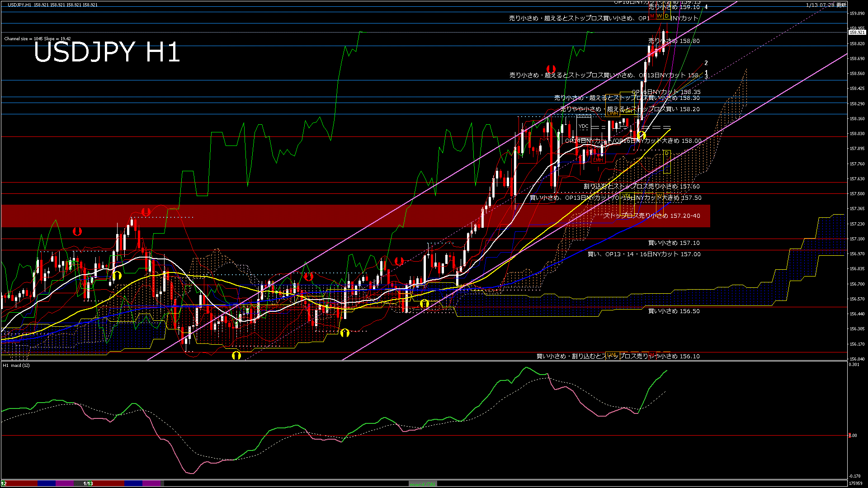Click the 'Channel size = 1045 Slope' text

38,39
